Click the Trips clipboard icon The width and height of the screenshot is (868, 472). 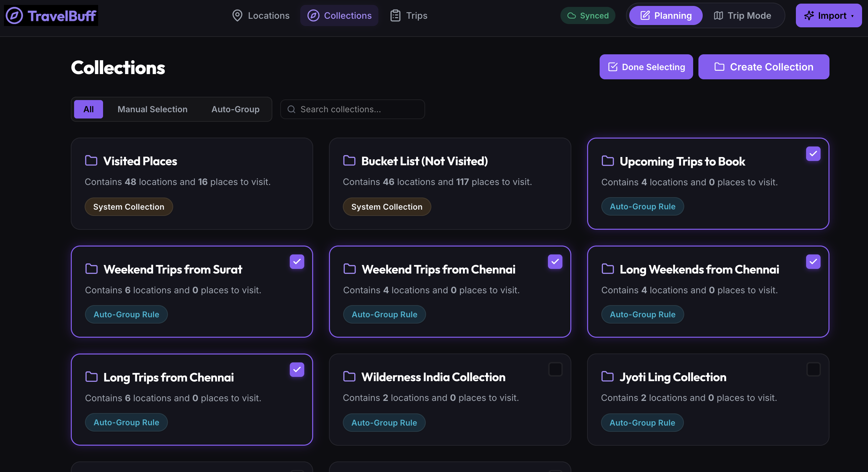tap(395, 15)
